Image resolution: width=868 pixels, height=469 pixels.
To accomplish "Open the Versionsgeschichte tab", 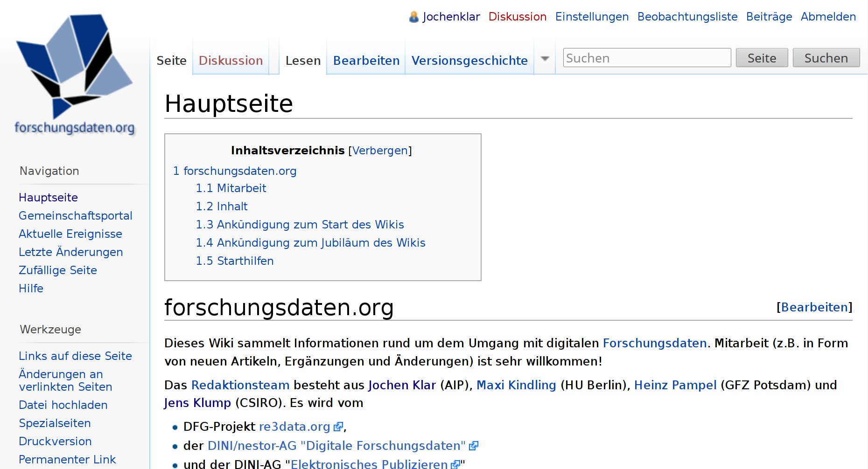I will (x=469, y=61).
